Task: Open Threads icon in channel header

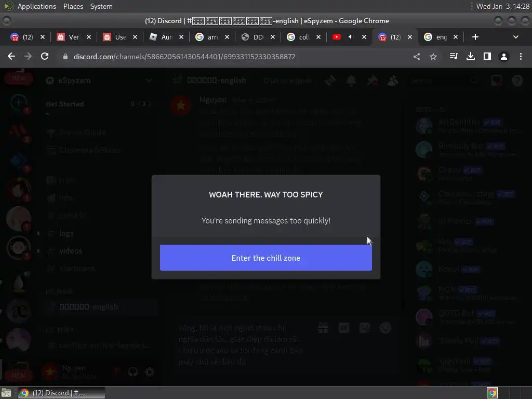Action: (x=330, y=81)
